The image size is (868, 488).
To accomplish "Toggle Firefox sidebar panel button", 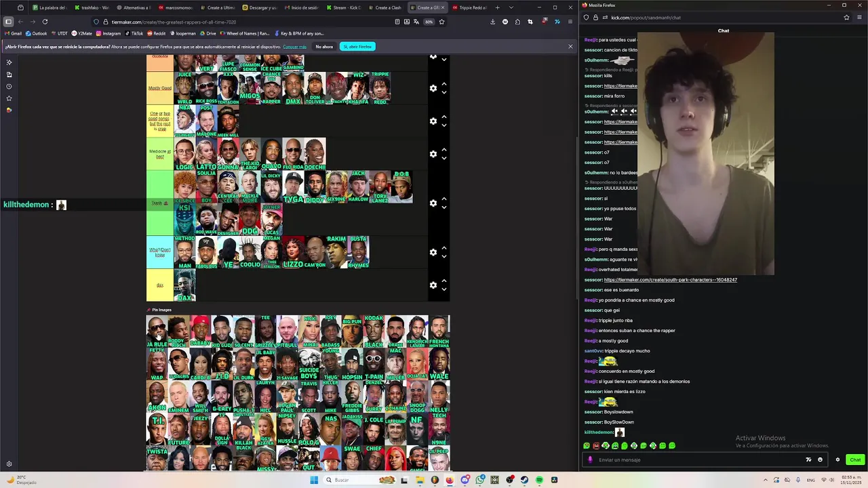I will pyautogui.click(x=8, y=22).
